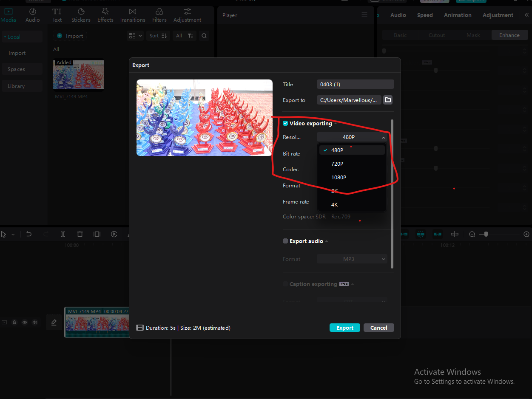Image resolution: width=532 pixels, height=399 pixels.
Task: Disable the Video exporting checkbox
Action: click(285, 123)
